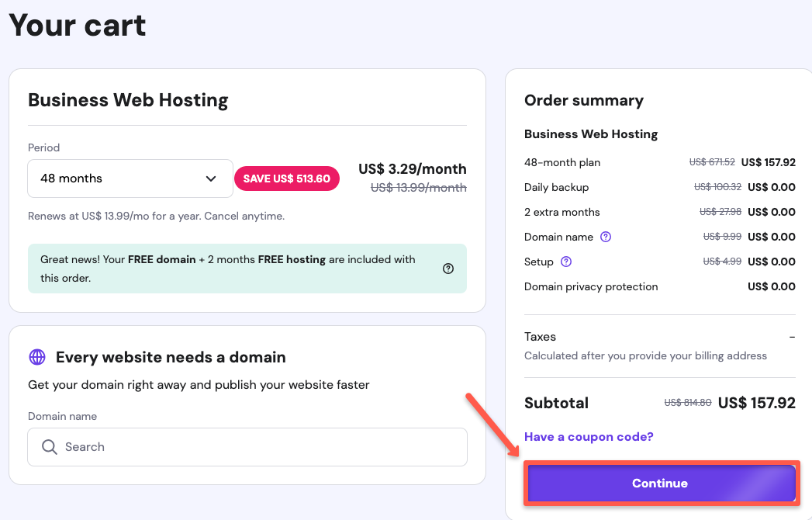Select the 'Daily backup' line item
The image size is (812, 520).
tap(556, 187)
